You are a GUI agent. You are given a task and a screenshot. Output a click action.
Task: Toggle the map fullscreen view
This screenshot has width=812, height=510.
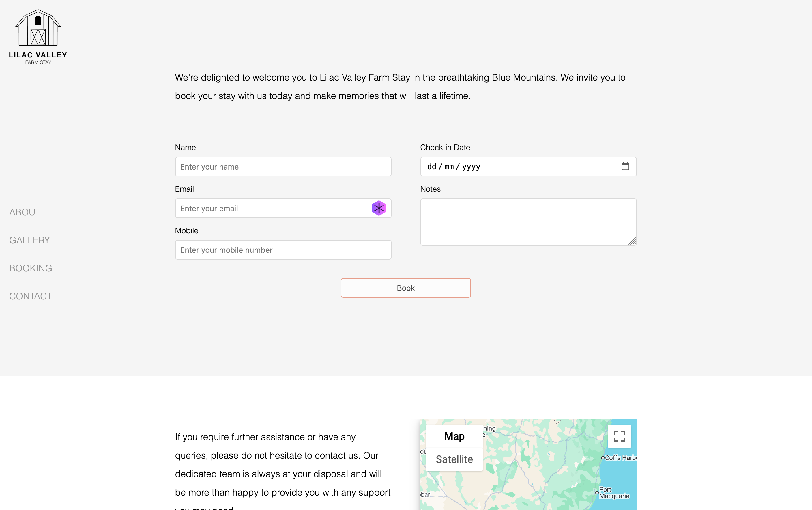click(x=619, y=436)
